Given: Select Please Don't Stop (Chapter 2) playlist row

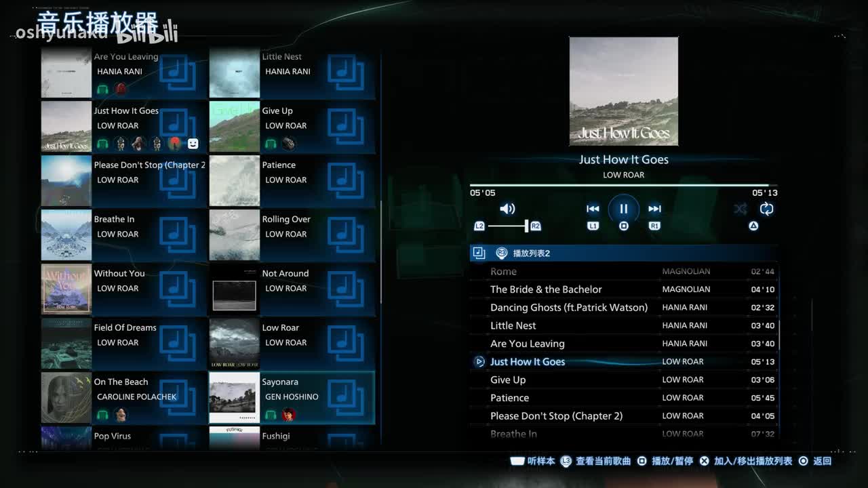Looking at the screenshot, I should coord(624,416).
